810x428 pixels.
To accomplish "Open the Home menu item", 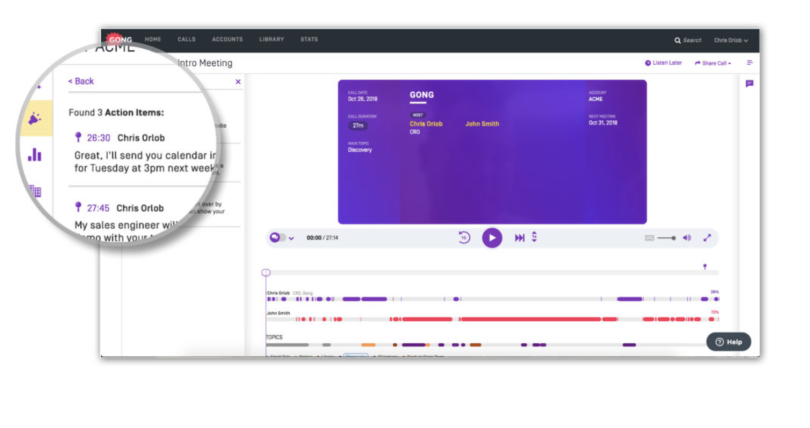I will 153,39.
